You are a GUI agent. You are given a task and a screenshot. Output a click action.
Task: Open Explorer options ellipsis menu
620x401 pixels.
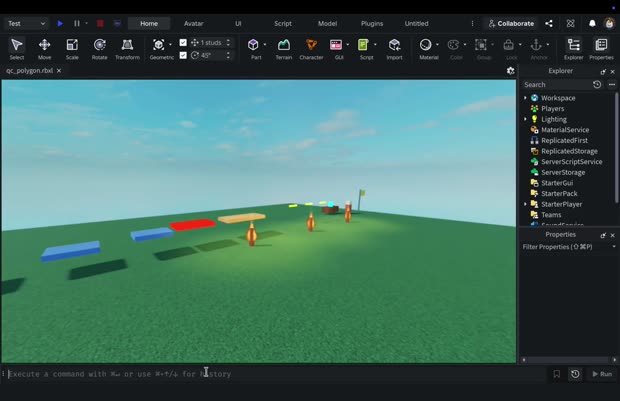click(x=612, y=84)
